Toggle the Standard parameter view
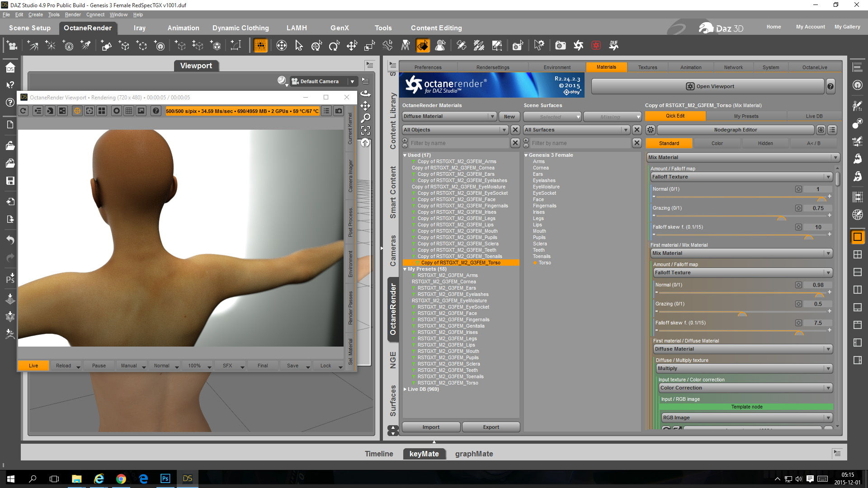 pos(669,143)
